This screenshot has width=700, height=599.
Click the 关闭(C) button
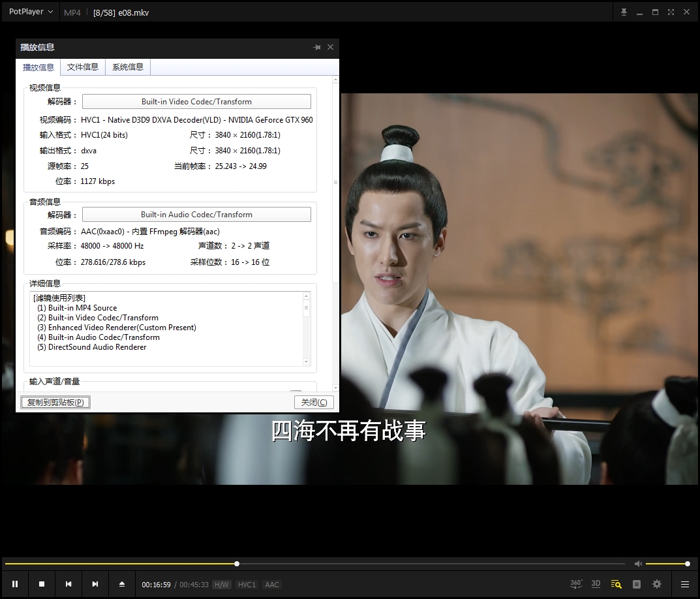click(314, 402)
